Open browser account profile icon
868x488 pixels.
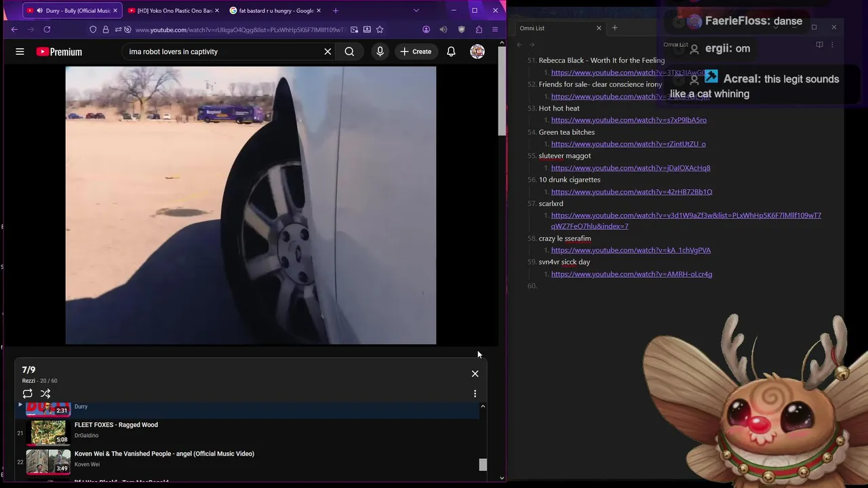coord(426,30)
